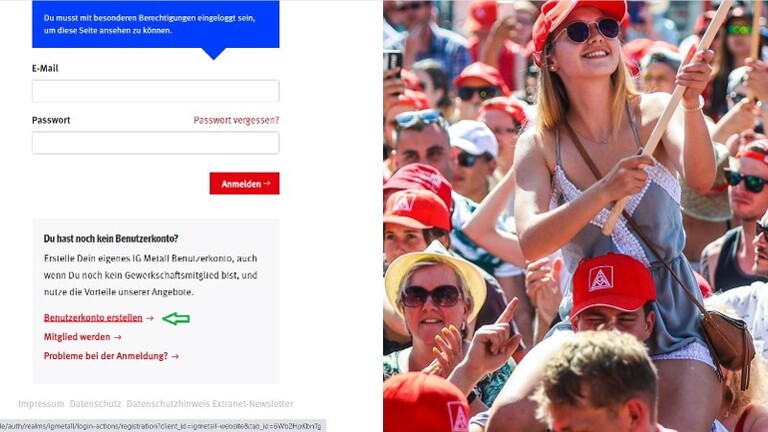Open the Benutzerkonto erstellen link
The image size is (768, 432).
93,318
